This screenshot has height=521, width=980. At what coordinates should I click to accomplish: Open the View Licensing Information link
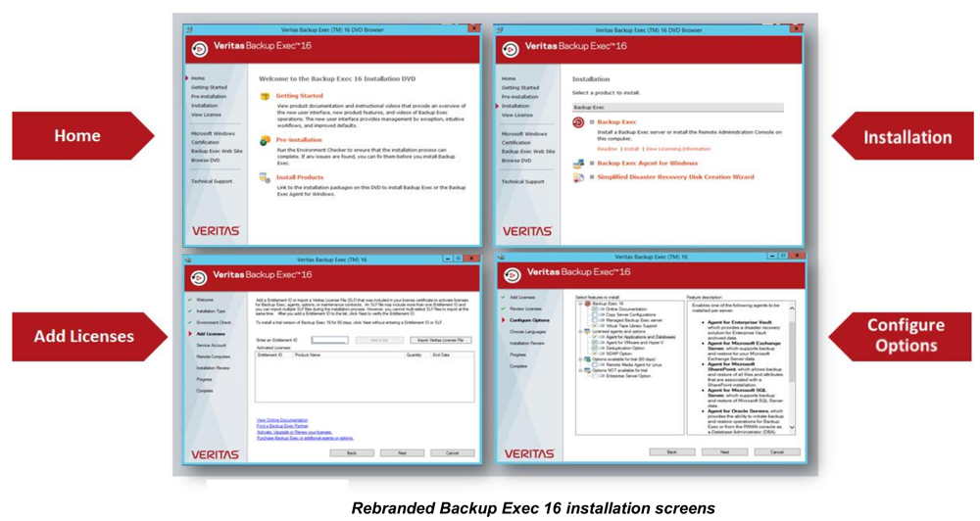point(678,149)
